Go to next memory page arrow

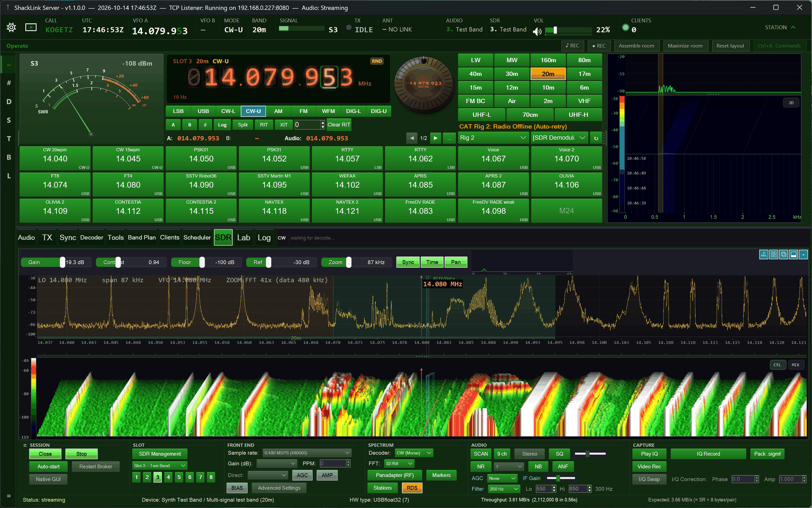(435, 138)
